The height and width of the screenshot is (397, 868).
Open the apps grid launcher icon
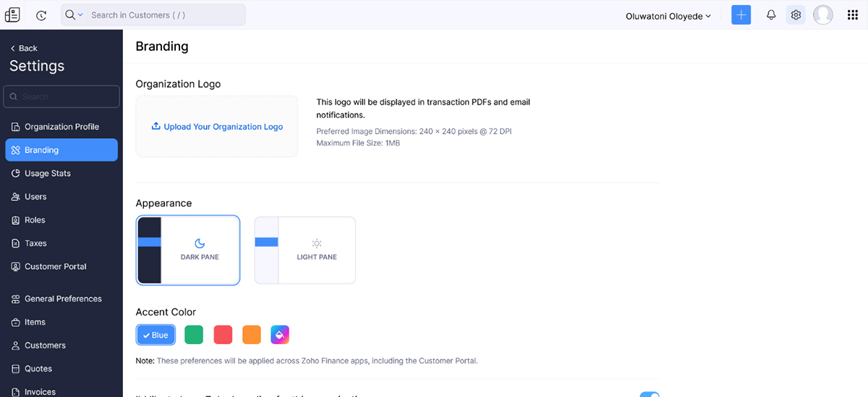pyautogui.click(x=852, y=15)
